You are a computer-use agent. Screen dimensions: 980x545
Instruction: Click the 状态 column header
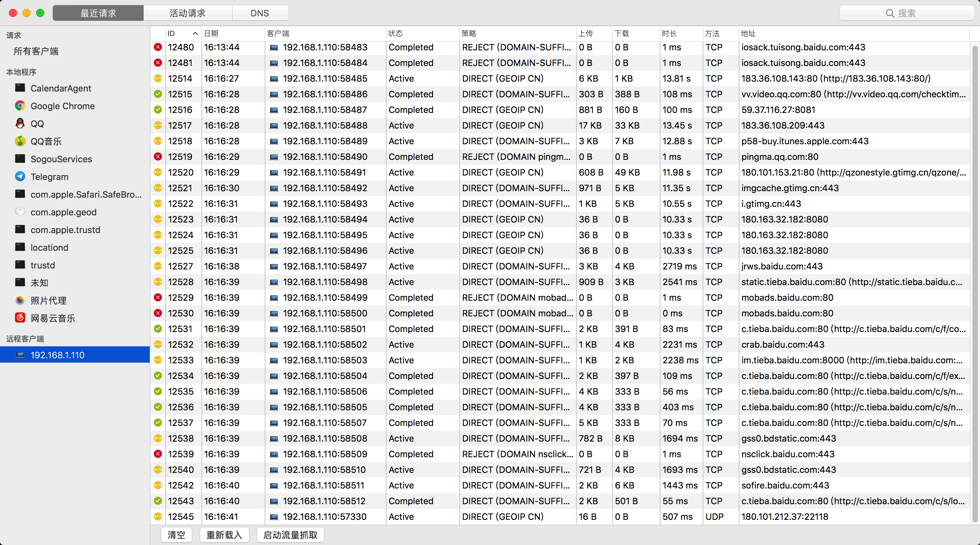396,33
